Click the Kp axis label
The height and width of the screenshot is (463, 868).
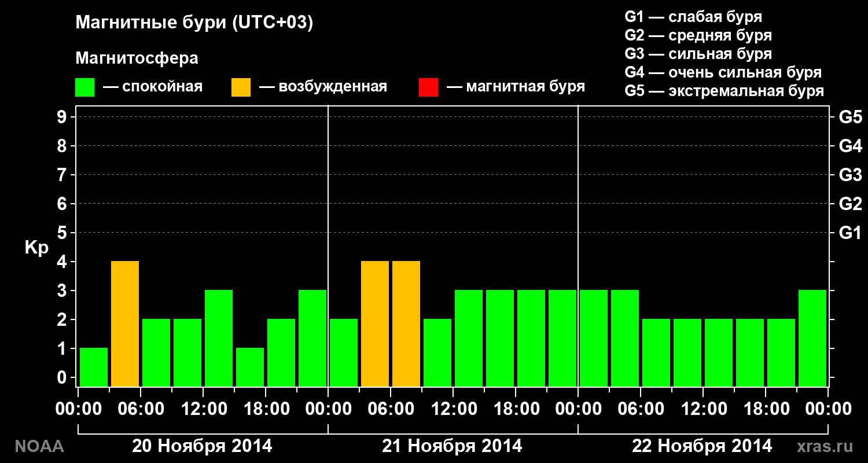[36, 248]
